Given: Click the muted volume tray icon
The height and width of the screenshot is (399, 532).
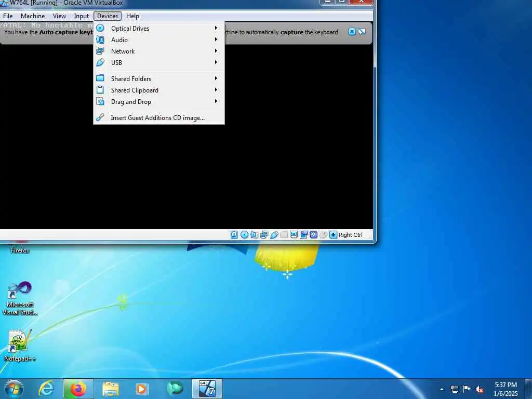Looking at the screenshot, I should click(x=480, y=390).
